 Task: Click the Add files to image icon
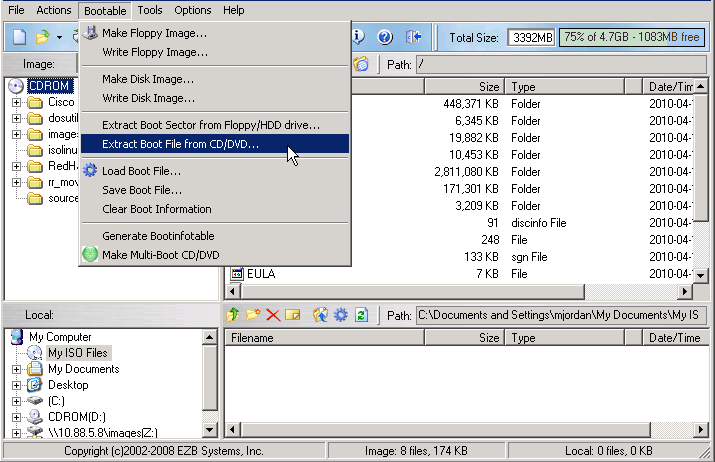(x=320, y=315)
